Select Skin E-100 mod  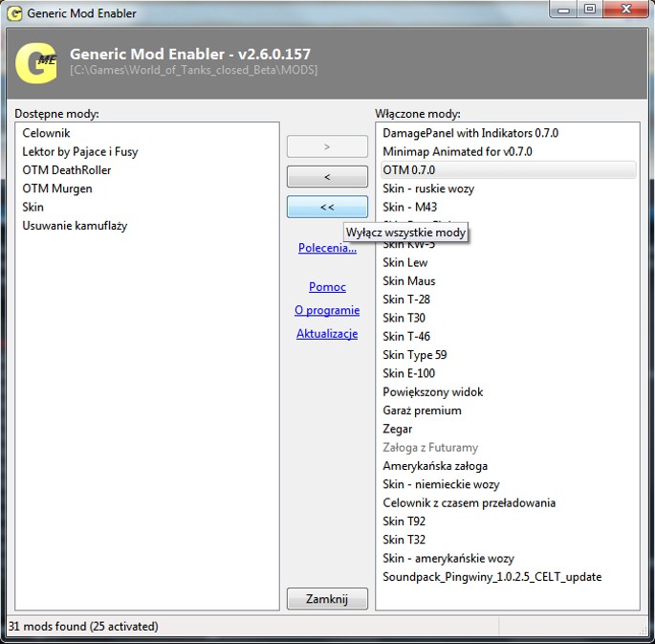pyautogui.click(x=409, y=373)
